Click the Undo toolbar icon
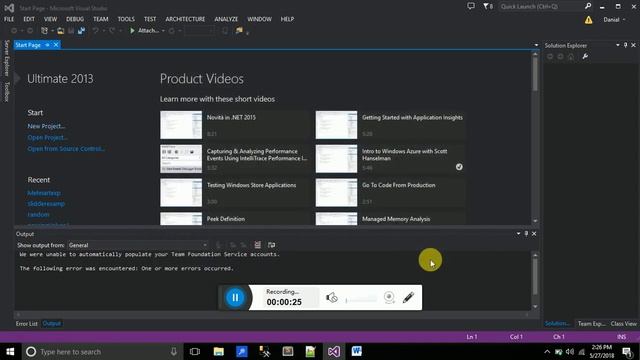 (x=95, y=31)
